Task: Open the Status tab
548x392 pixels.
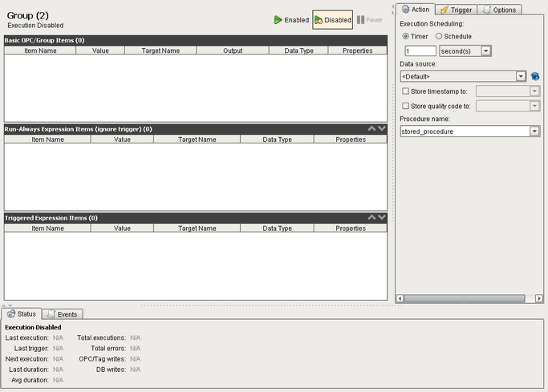Action: pos(22,313)
